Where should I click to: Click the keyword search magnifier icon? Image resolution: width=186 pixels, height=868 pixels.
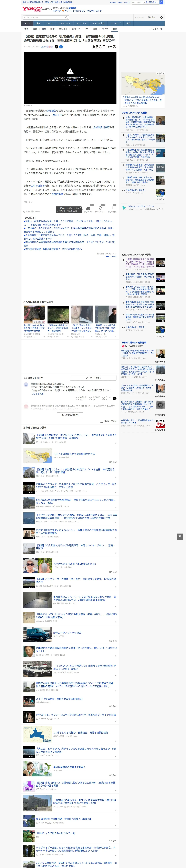pos(66,18)
